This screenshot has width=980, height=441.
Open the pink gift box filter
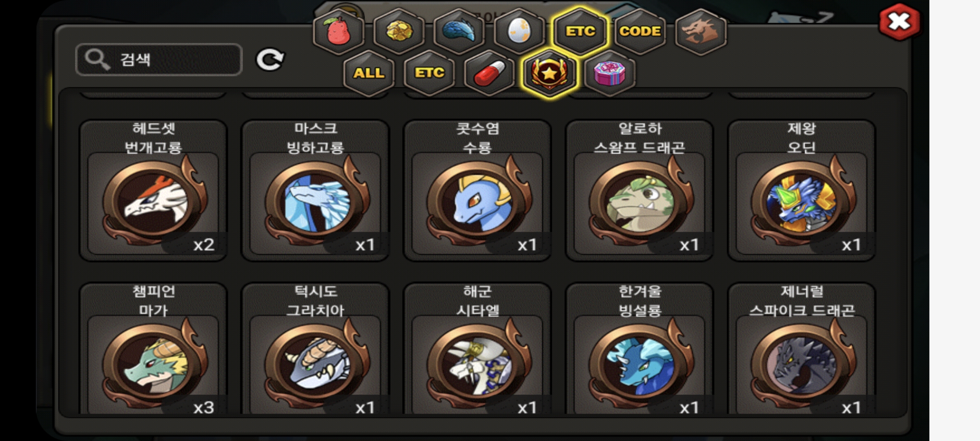click(610, 73)
